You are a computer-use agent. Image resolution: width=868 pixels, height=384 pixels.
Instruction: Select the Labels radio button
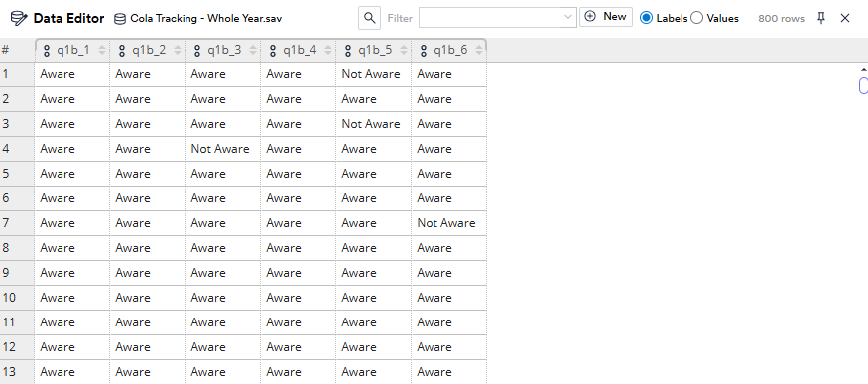pyautogui.click(x=646, y=18)
